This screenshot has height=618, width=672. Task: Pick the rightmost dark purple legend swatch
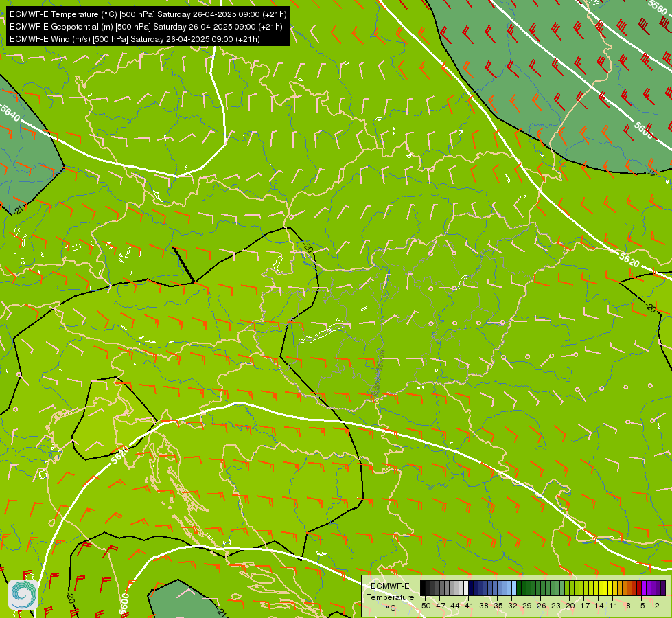pos(663,588)
